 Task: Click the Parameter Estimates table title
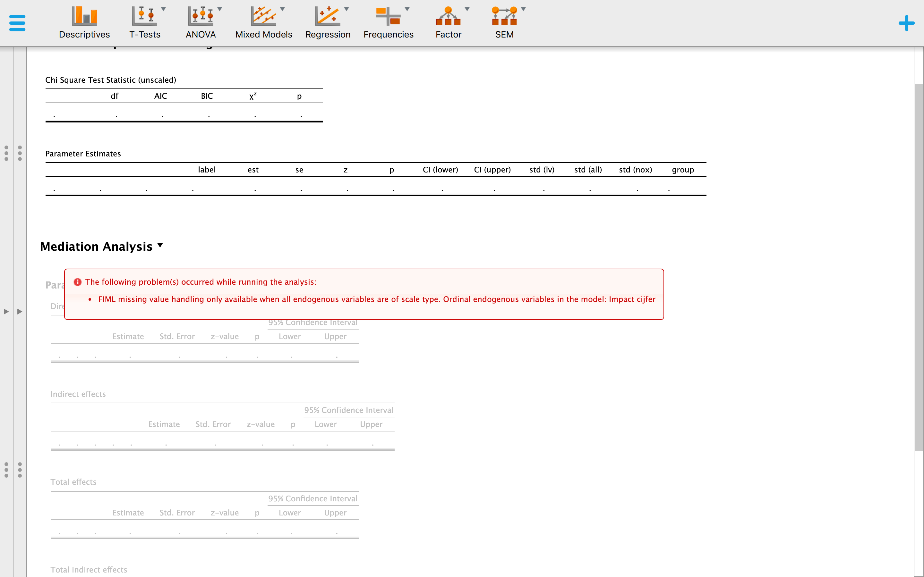[83, 154]
